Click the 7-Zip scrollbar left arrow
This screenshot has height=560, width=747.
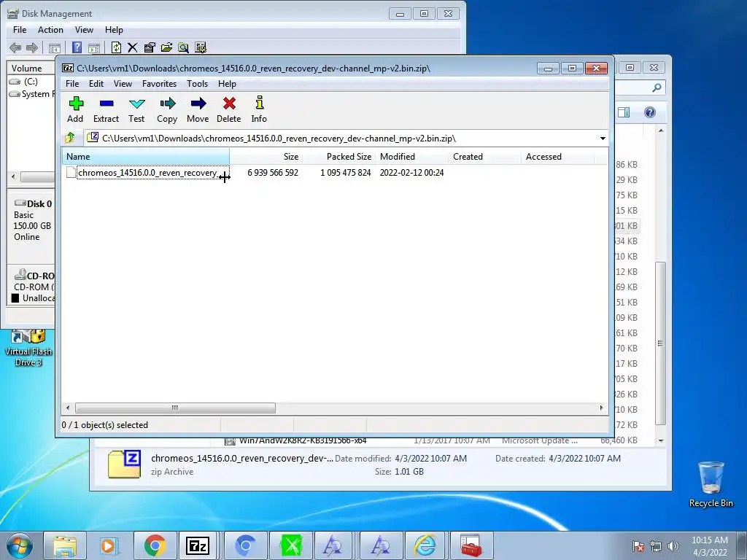(x=68, y=408)
